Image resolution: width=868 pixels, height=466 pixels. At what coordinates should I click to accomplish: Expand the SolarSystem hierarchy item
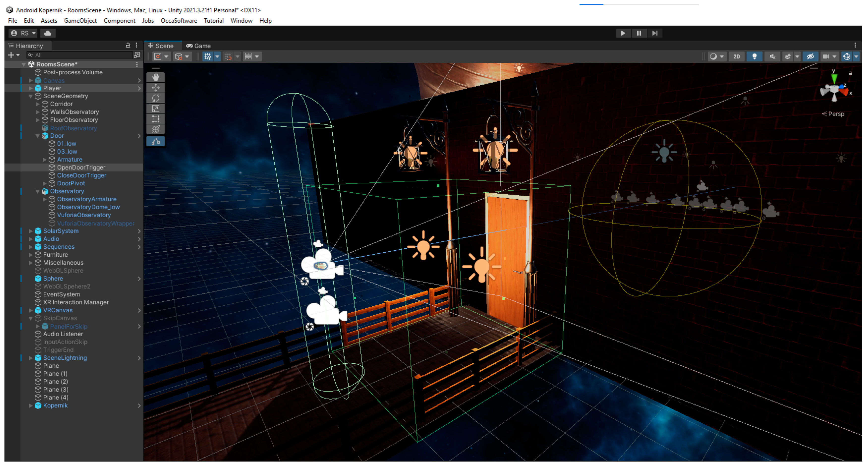click(31, 231)
